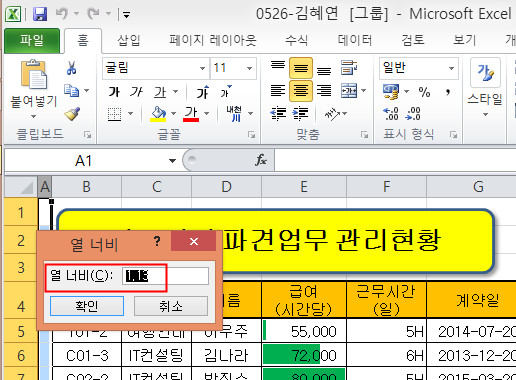516x380 pixels.
Task: Apply yellow fill color bucket
Action: [158, 114]
